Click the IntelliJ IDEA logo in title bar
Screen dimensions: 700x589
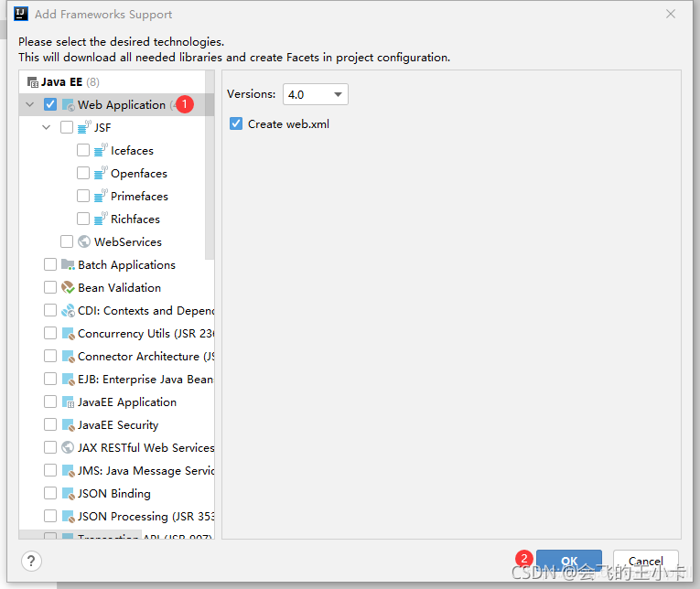click(x=21, y=14)
